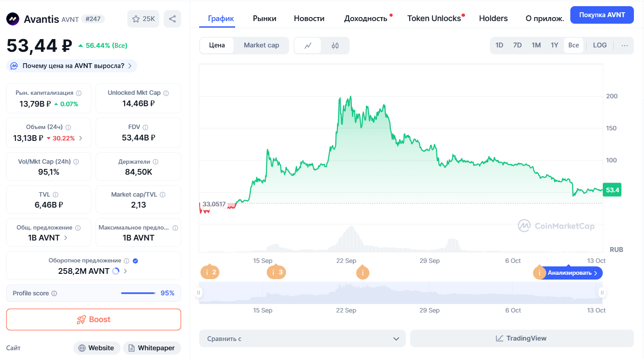Expand the Объем (24ч) details chevron
This screenshot has width=644, height=359.
pos(81,138)
